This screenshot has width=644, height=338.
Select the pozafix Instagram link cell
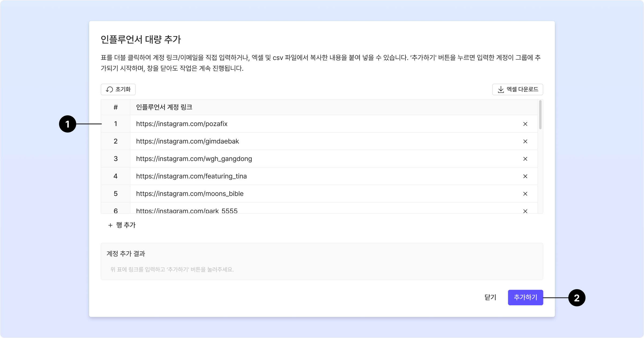pos(182,124)
